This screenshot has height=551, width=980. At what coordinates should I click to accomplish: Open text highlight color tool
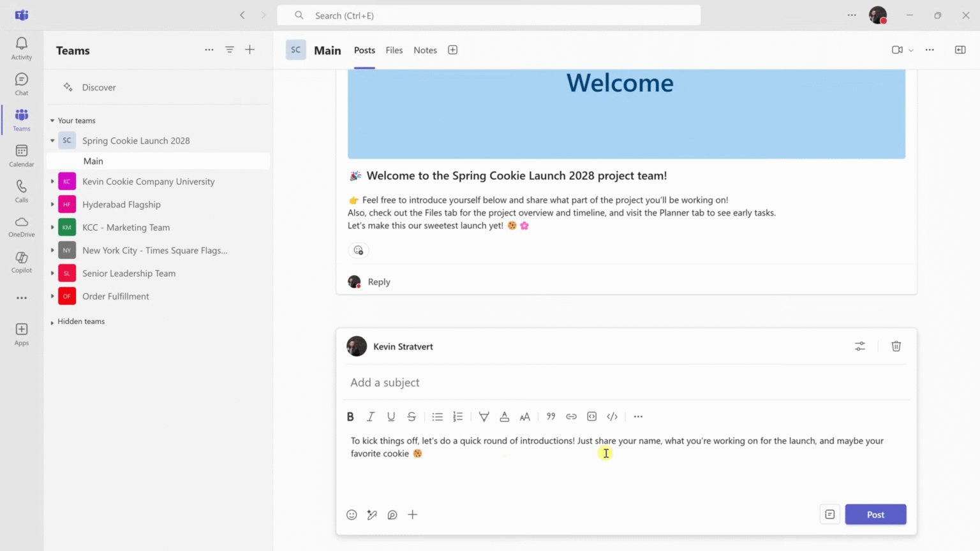[484, 416]
